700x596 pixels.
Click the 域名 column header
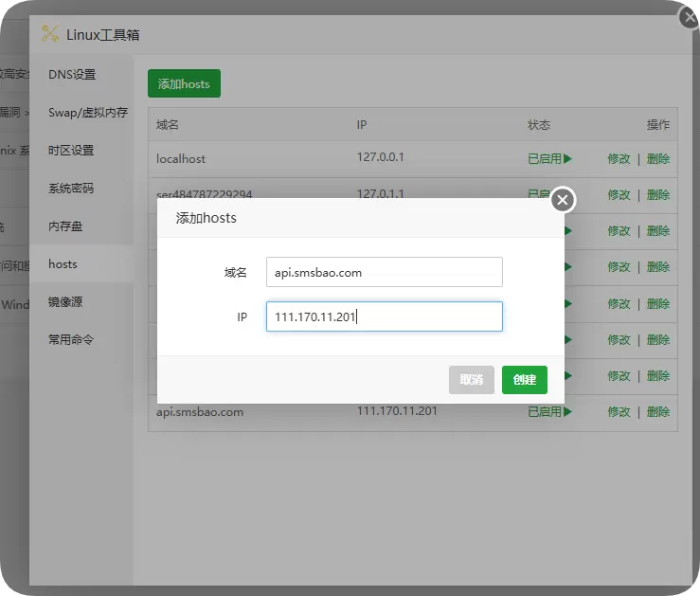[168, 124]
